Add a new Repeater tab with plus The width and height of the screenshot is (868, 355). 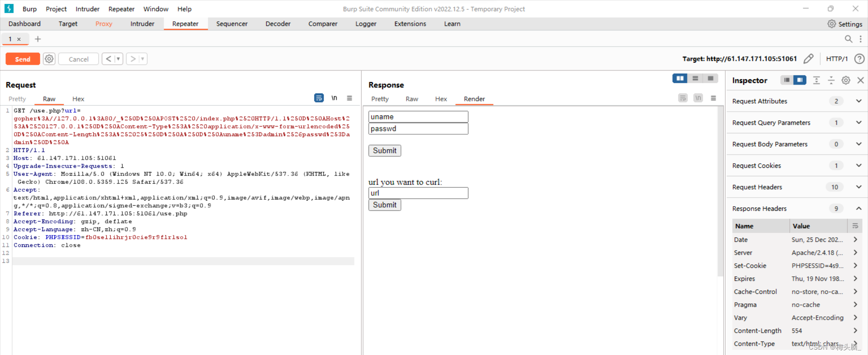tap(38, 39)
